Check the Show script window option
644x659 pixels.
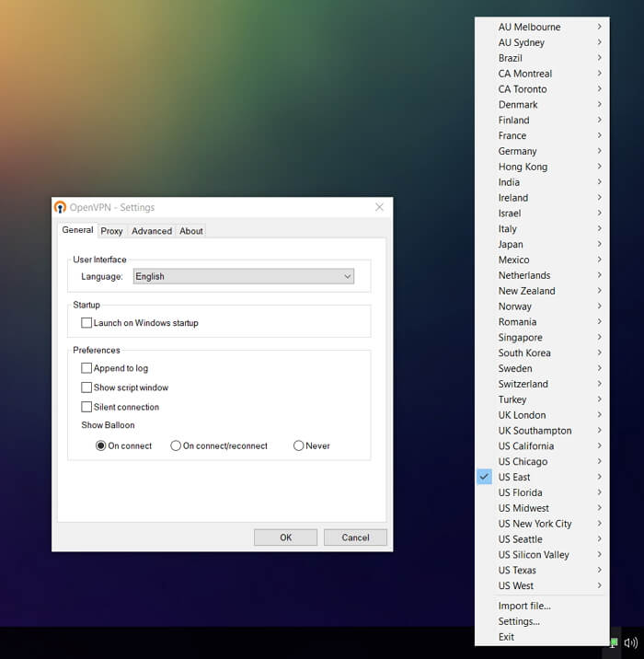click(x=86, y=387)
